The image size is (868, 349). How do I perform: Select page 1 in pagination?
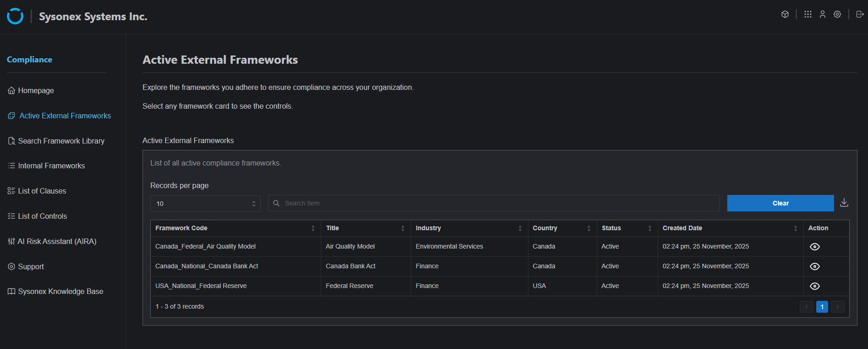[822, 307]
